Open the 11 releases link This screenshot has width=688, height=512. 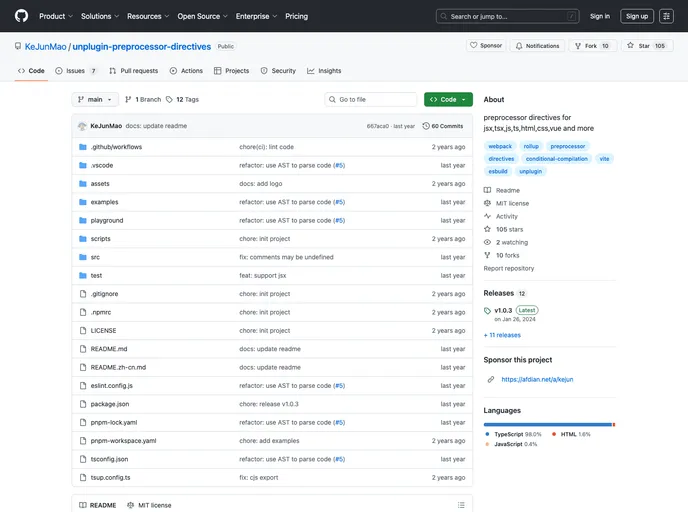(x=502, y=335)
